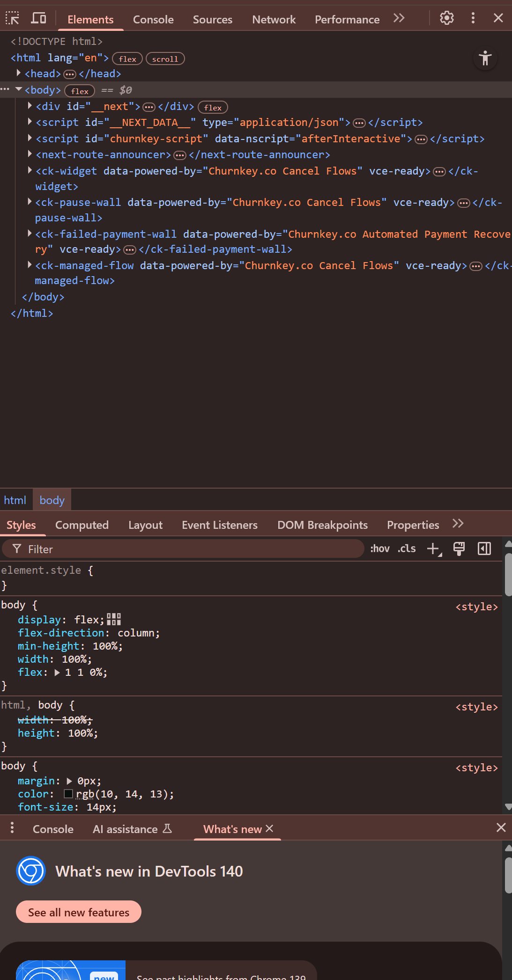Click the new style rule plus icon
Viewport: 512px width, 980px height.
(433, 549)
